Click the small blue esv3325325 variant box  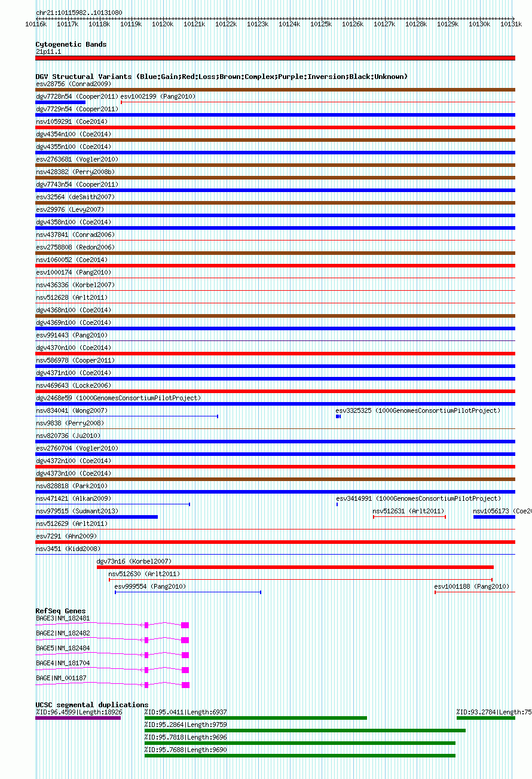point(338,416)
